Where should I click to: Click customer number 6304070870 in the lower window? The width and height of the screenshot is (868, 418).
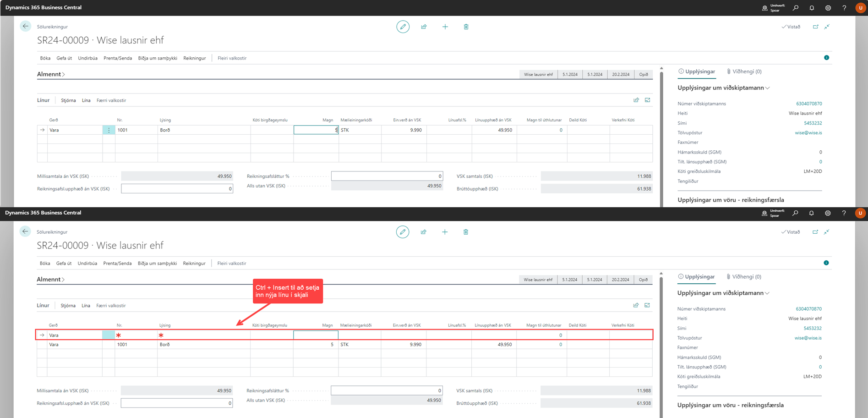point(808,309)
